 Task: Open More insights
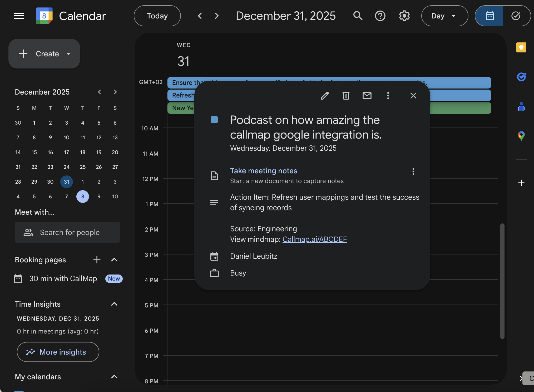[58, 352]
